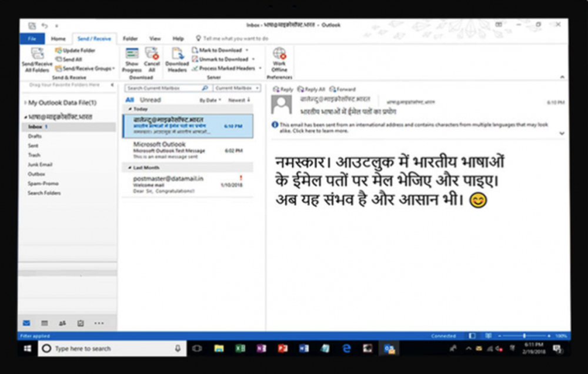Click Update Folder button
Screen dimensions: 588x374
tap(75, 50)
